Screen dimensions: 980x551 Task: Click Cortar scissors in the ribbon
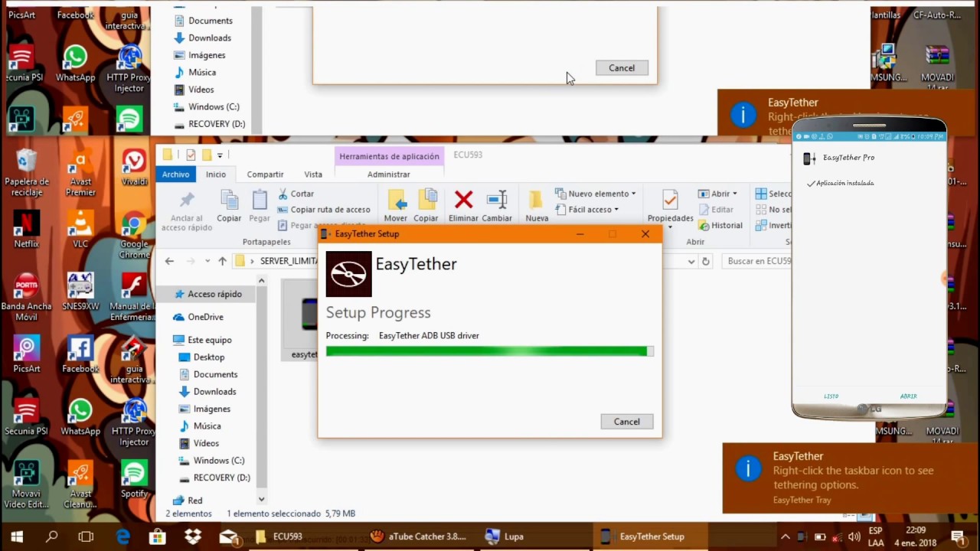point(296,194)
